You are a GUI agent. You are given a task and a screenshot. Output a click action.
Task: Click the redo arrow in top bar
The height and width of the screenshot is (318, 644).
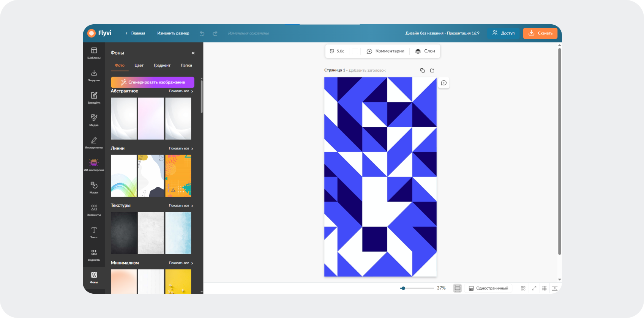click(x=215, y=33)
